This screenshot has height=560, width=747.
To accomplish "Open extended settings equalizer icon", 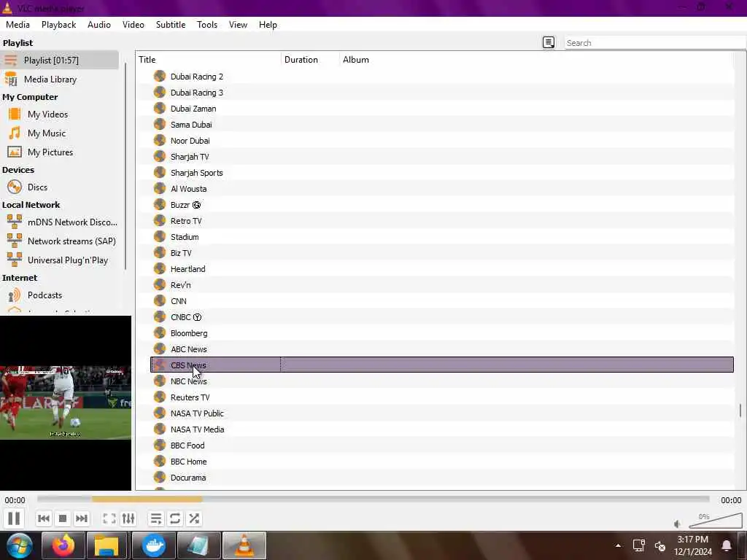I will point(128,518).
